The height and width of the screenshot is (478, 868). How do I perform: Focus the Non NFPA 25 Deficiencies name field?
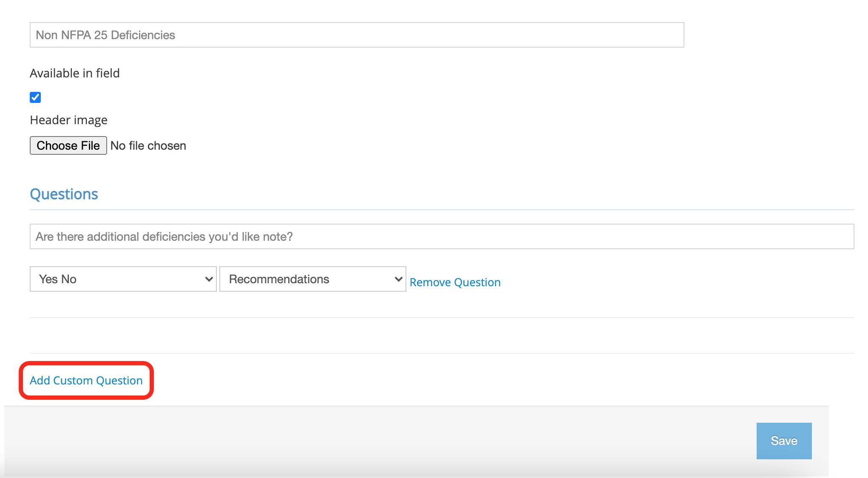pyautogui.click(x=356, y=35)
